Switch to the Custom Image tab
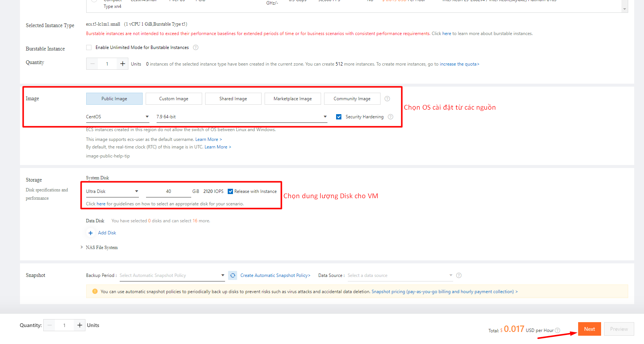644x344 pixels. (x=174, y=98)
